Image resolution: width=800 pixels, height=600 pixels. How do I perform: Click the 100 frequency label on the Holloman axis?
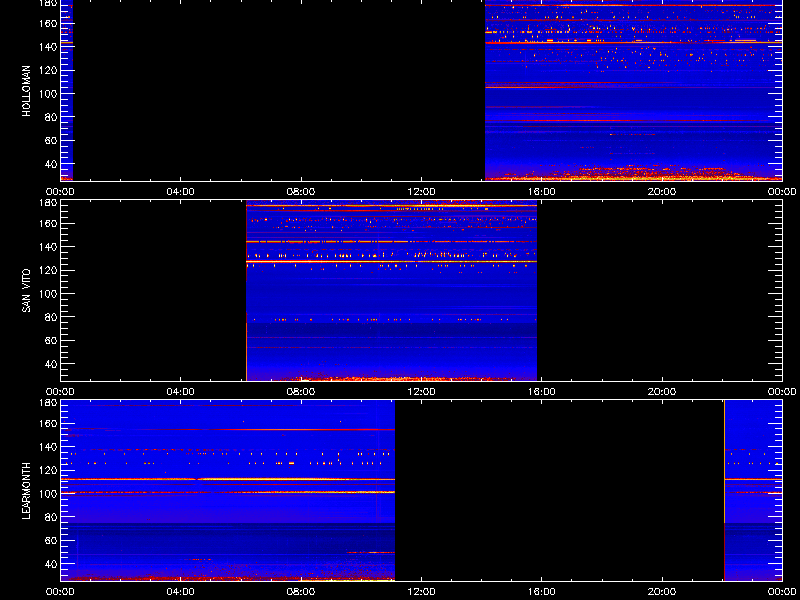pos(49,94)
